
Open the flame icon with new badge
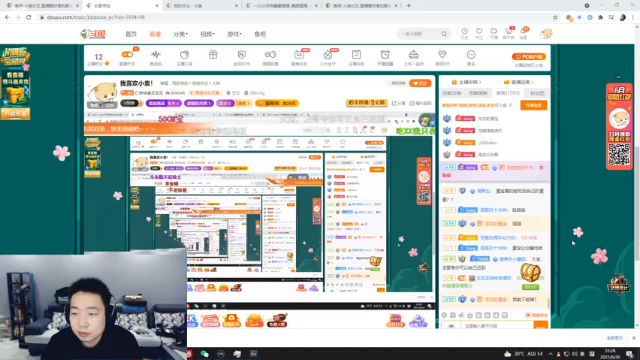pyautogui.click(x=328, y=55)
